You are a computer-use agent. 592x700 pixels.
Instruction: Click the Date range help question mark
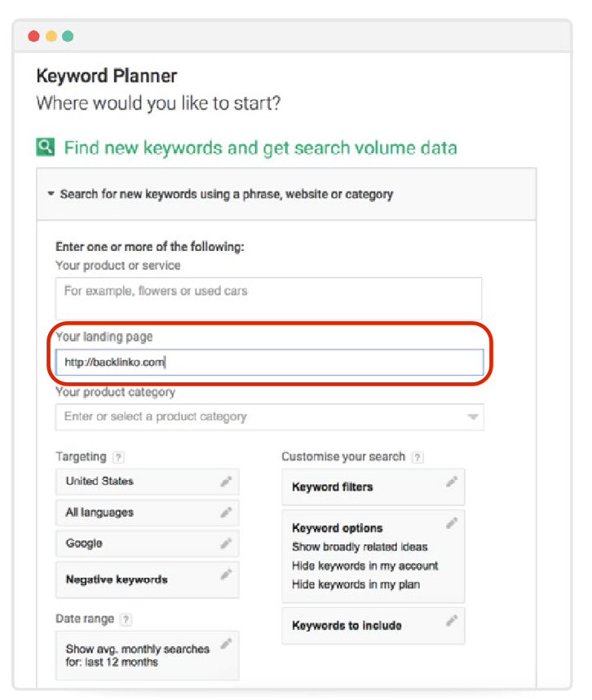coord(126,619)
